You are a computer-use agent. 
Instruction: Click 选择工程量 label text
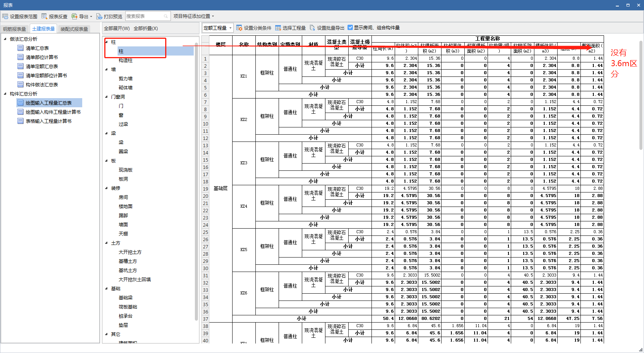coord(294,28)
